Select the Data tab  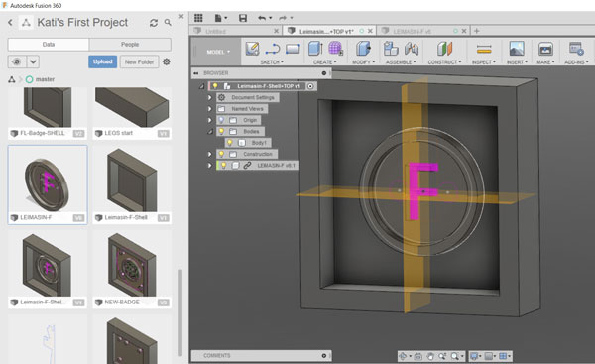(x=49, y=45)
